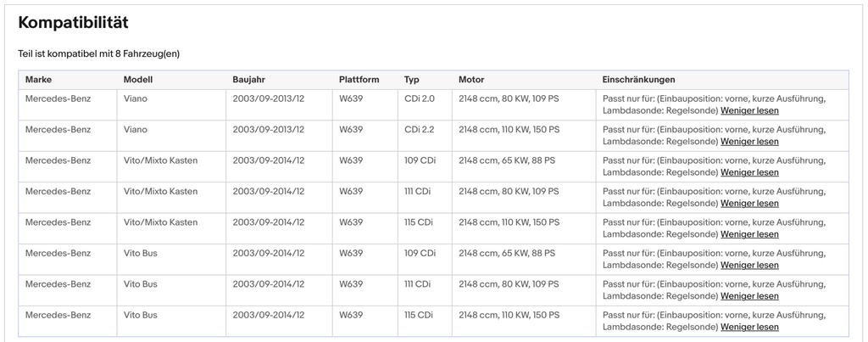Click Vito/Mixto Kasten in 111 CDi row

click(x=160, y=191)
